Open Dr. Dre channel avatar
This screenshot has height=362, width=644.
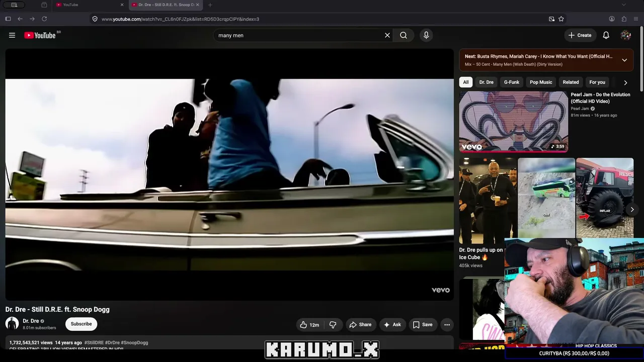(x=12, y=324)
